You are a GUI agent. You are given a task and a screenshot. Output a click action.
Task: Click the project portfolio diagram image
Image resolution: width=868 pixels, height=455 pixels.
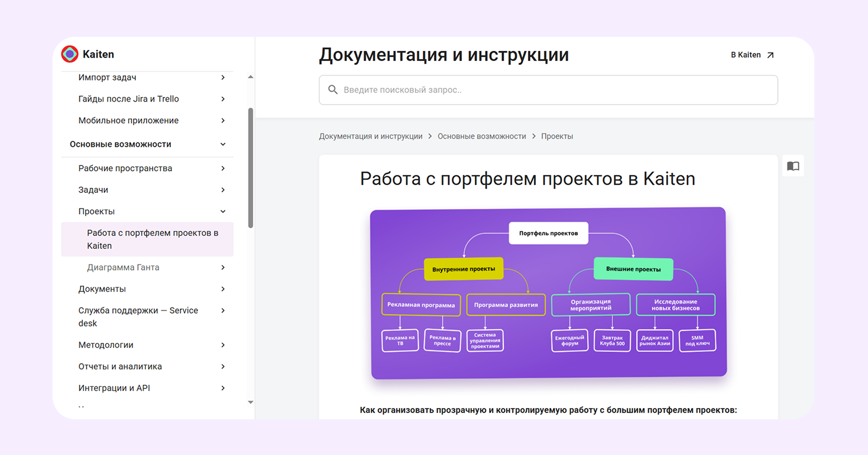click(548, 295)
